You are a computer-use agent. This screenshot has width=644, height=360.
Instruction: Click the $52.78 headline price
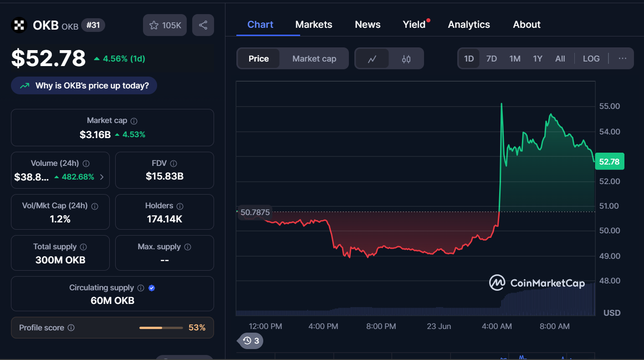pyautogui.click(x=48, y=58)
